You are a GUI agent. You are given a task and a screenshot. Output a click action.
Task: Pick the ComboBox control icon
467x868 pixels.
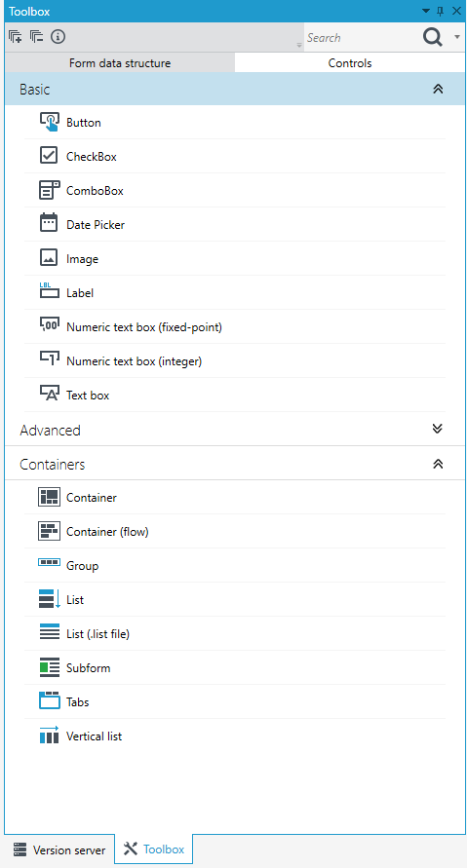coord(50,190)
